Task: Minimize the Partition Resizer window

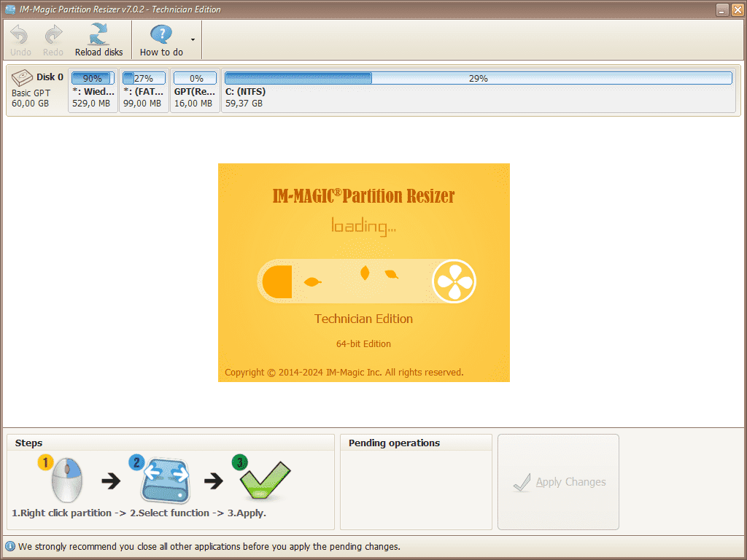Action: pos(722,9)
